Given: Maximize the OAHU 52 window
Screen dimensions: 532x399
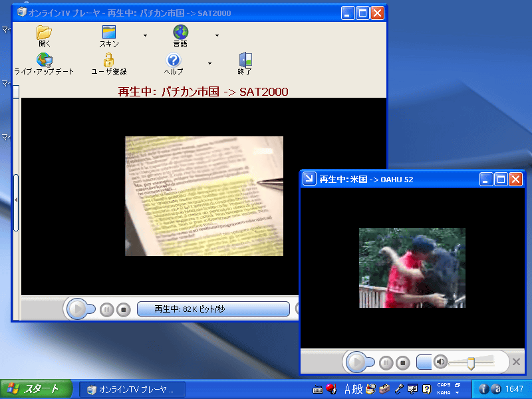Looking at the screenshot, I should tap(501, 179).
